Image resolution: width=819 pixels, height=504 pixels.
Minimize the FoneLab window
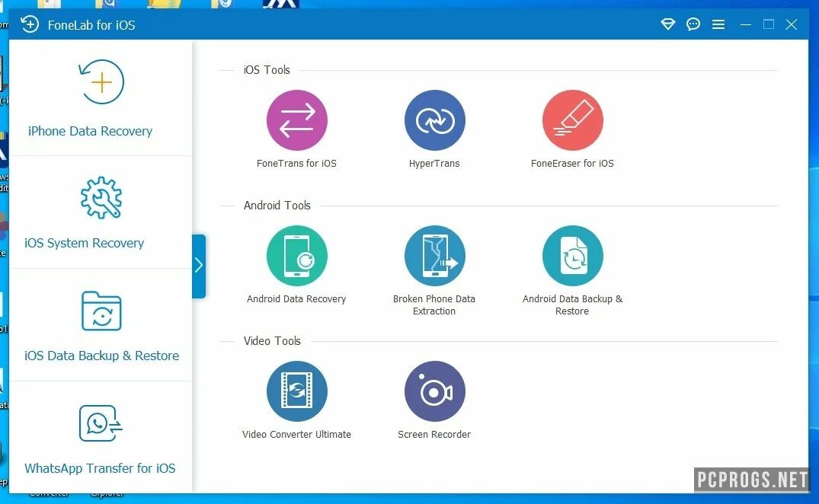tap(746, 24)
